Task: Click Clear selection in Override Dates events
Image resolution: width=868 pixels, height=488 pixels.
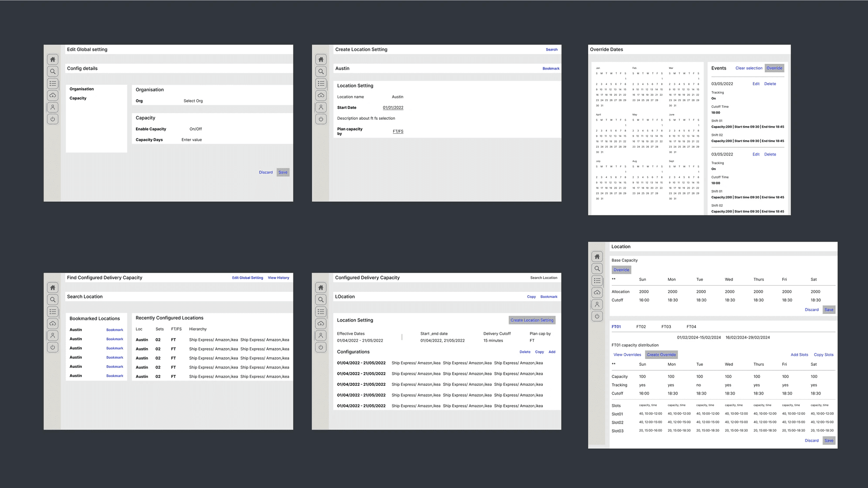Action: [x=749, y=68]
